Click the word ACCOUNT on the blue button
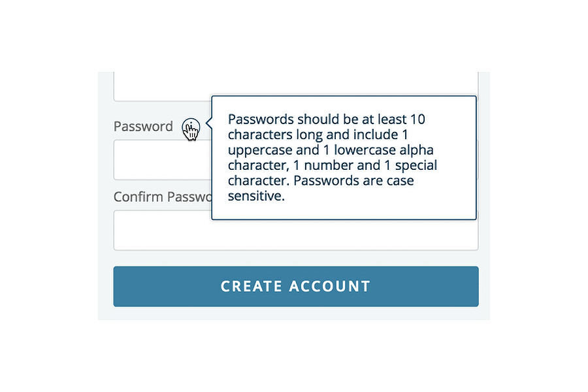Image resolution: width=588 pixels, height=392 pixels. 330,286
